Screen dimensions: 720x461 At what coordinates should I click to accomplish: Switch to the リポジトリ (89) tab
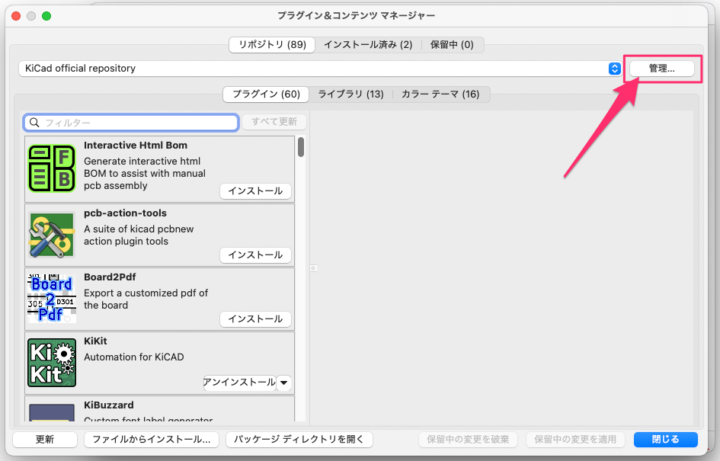(271, 45)
